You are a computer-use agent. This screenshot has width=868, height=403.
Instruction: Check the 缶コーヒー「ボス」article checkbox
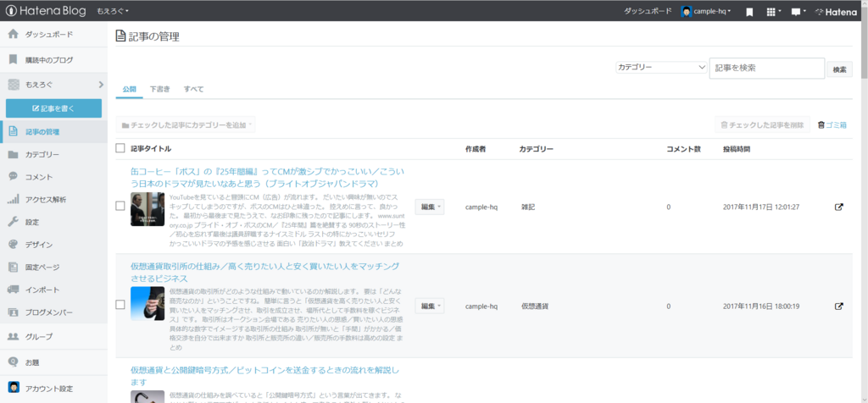120,206
